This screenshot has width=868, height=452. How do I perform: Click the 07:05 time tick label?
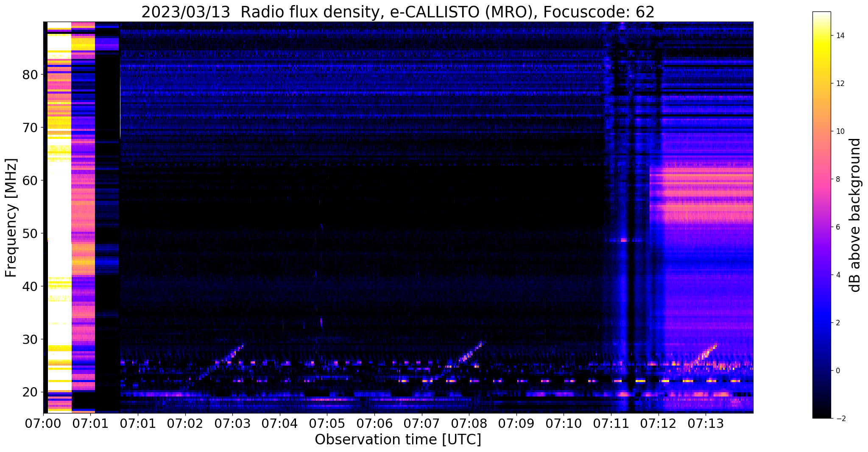coord(327,423)
